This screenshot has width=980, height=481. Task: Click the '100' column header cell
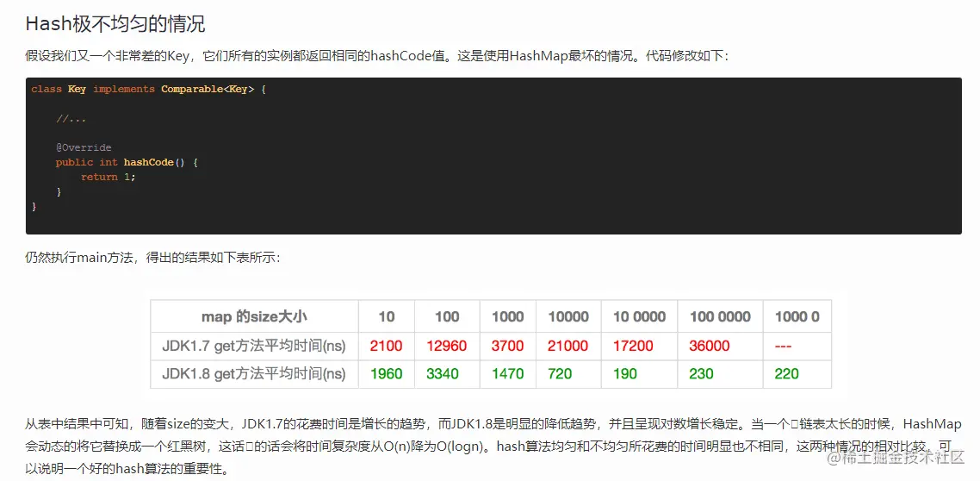(x=447, y=316)
